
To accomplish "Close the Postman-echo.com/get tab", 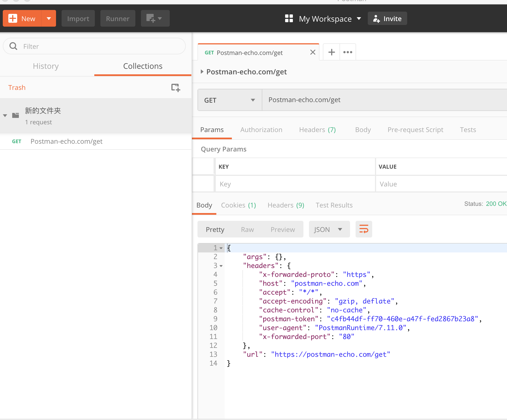I will pos(313,52).
